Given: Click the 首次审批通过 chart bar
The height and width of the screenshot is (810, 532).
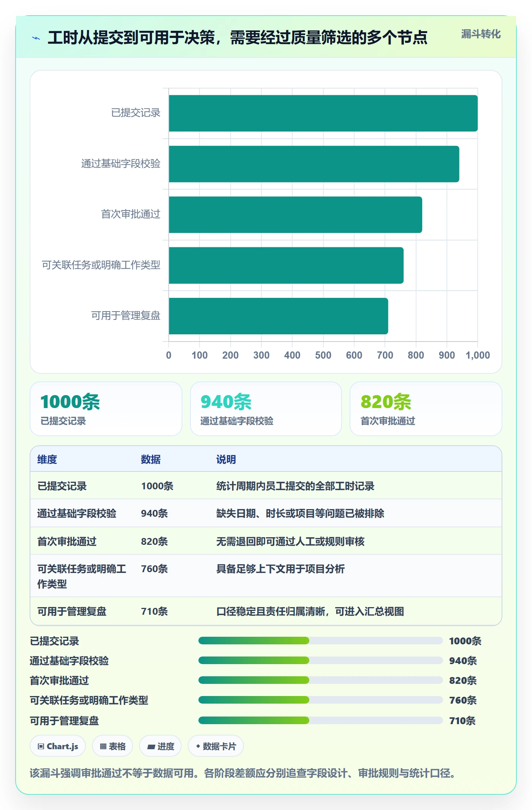Looking at the screenshot, I should pos(295,215).
